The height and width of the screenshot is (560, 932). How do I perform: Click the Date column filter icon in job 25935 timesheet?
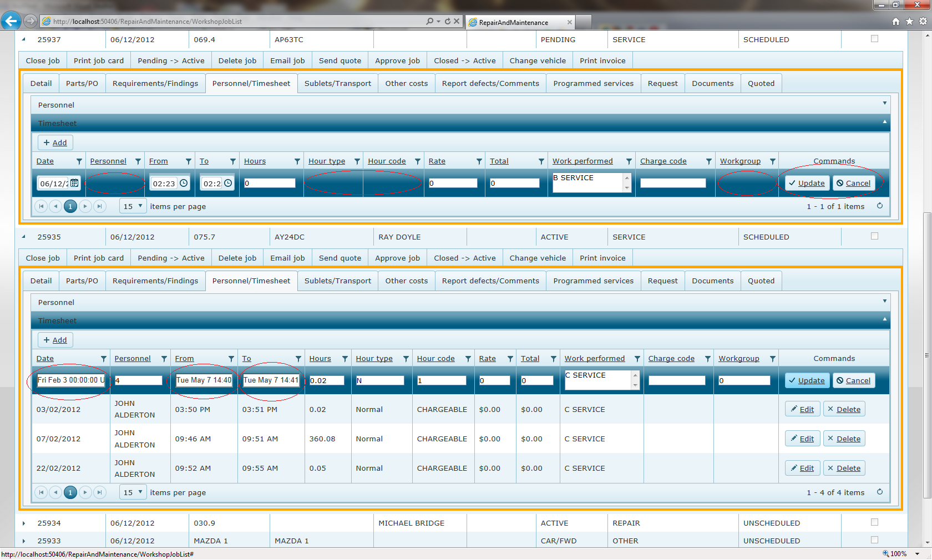(104, 359)
